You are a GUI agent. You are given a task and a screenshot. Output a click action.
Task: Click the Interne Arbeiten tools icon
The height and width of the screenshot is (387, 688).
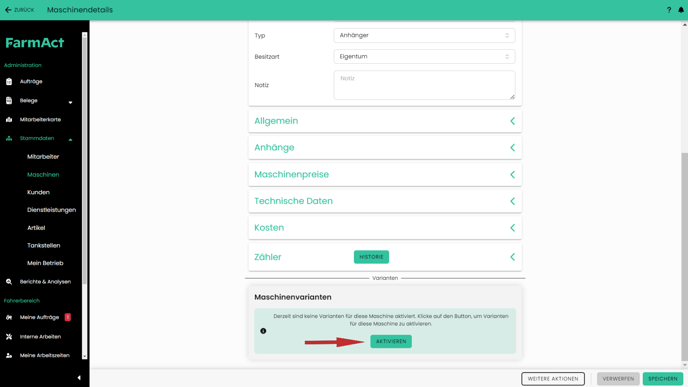tap(9, 337)
